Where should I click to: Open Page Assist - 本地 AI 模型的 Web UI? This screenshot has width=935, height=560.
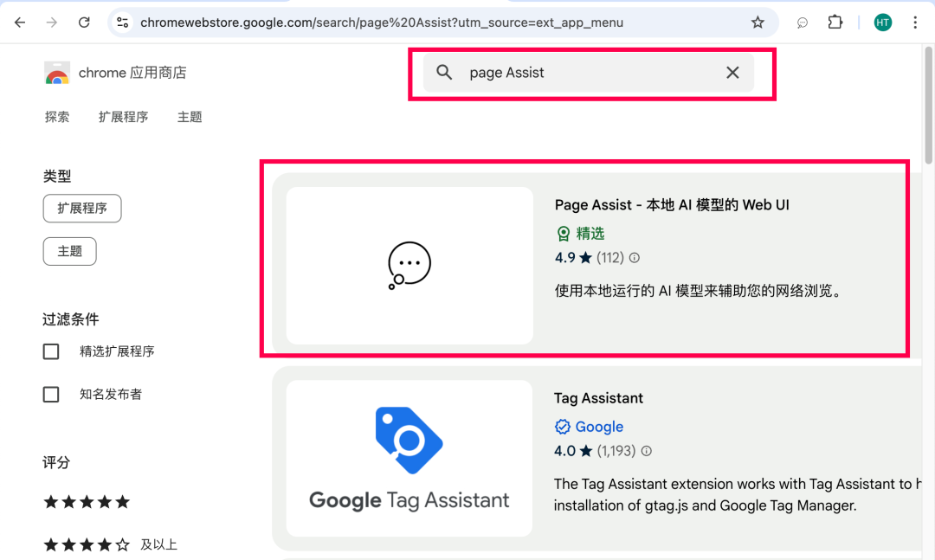tap(672, 205)
